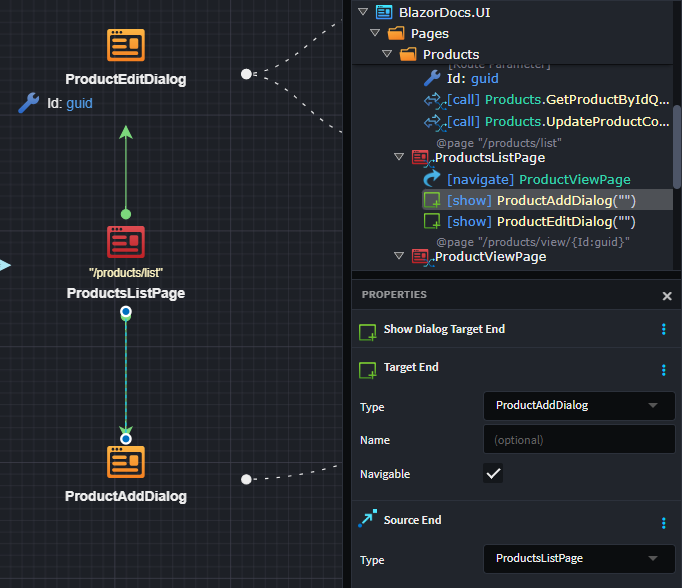The width and height of the screenshot is (682, 588).
Task: Click the show icon for ProductAddDialog
Action: coord(432,200)
